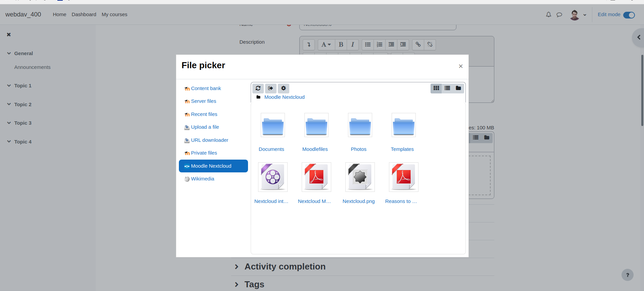644x291 pixels.
Task: Switch file picker to folder tree view
Action: click(458, 88)
